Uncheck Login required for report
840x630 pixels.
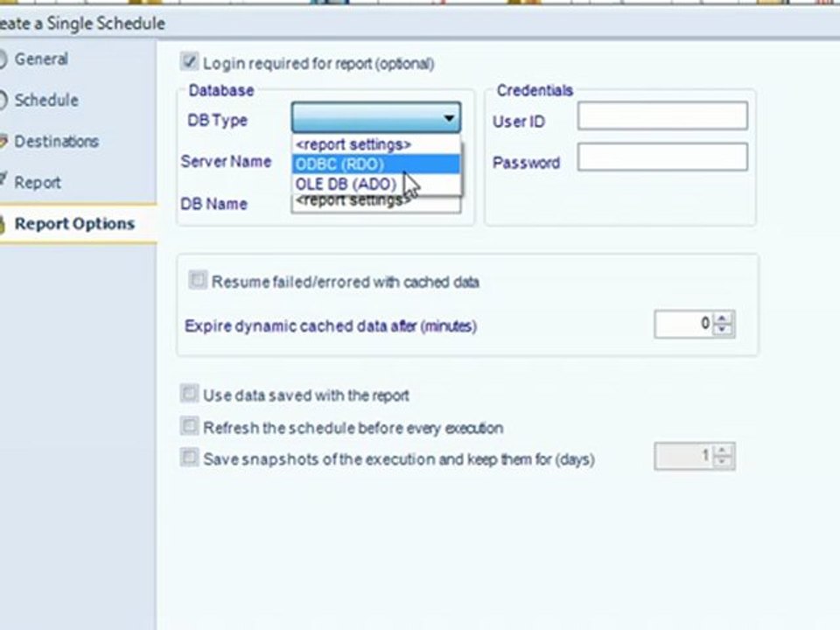pyautogui.click(x=189, y=61)
